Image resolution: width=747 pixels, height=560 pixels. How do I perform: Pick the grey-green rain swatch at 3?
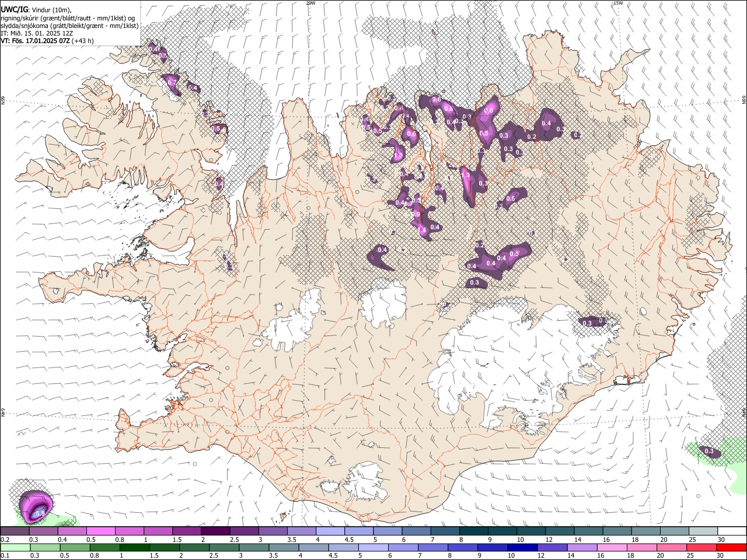254,547
